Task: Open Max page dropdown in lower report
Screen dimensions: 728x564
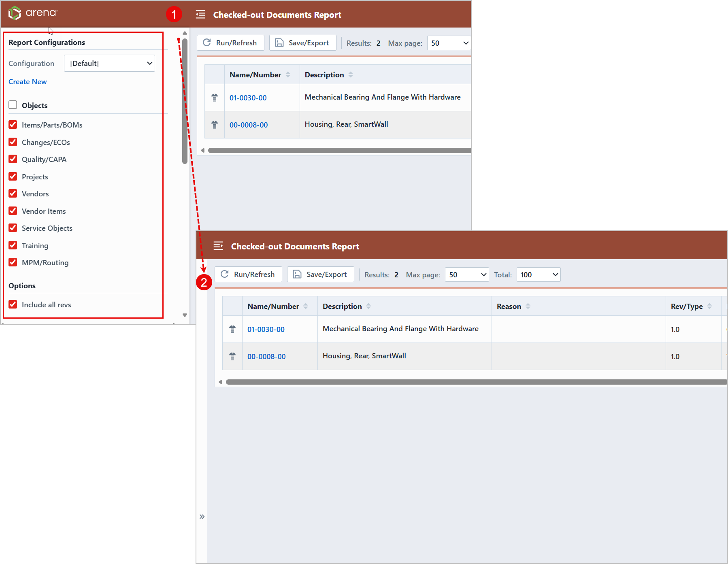Action: [467, 275]
